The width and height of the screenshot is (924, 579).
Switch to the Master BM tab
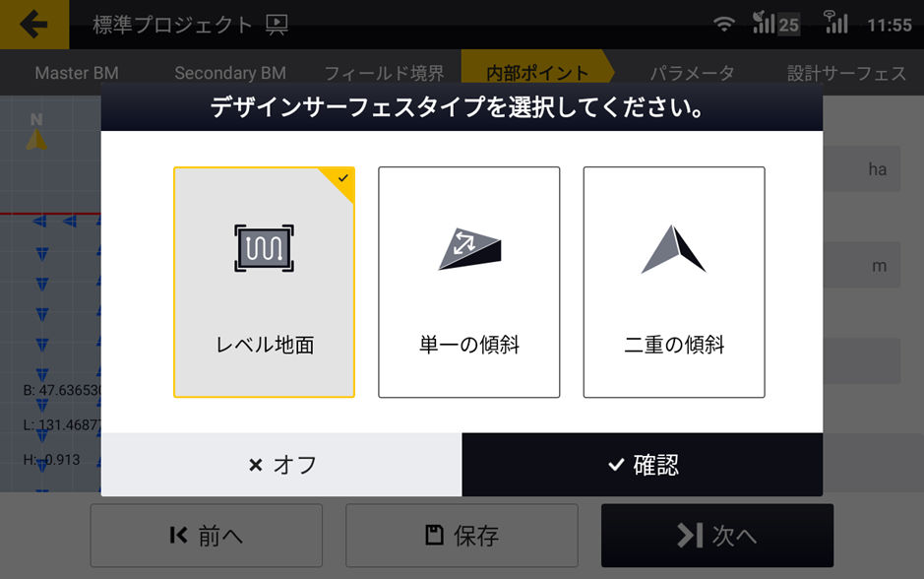[x=77, y=73]
